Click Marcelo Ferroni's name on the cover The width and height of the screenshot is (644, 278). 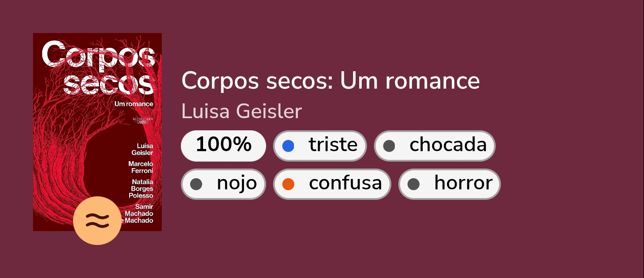pos(141,167)
